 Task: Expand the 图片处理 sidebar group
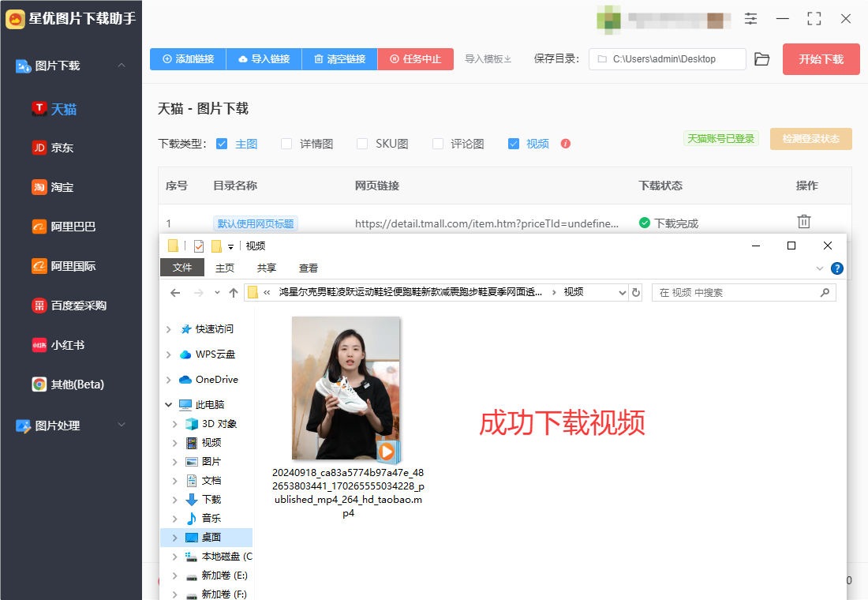coord(122,425)
